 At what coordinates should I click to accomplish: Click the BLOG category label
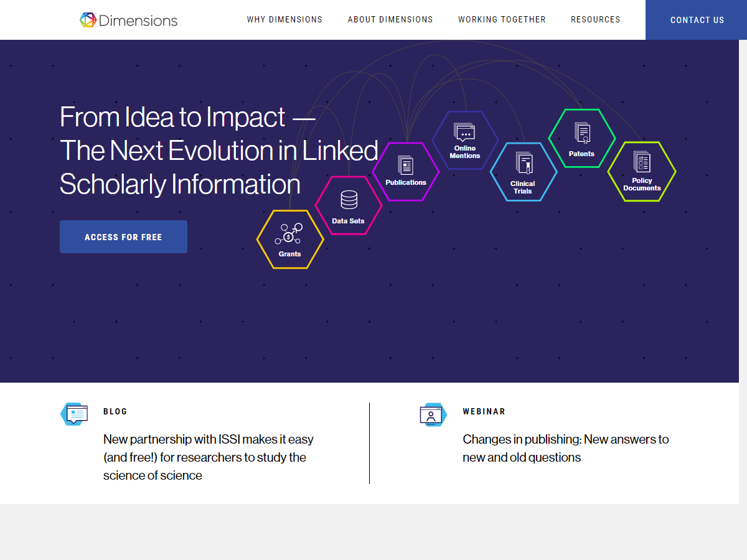tap(115, 411)
